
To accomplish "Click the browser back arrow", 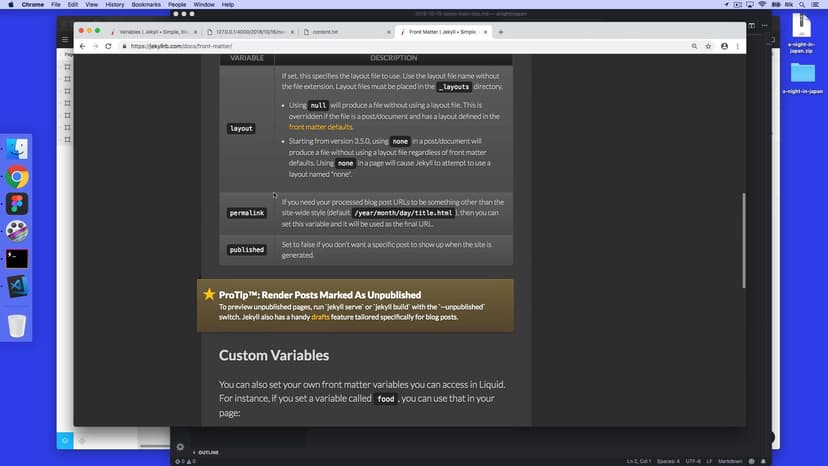I will (x=82, y=46).
